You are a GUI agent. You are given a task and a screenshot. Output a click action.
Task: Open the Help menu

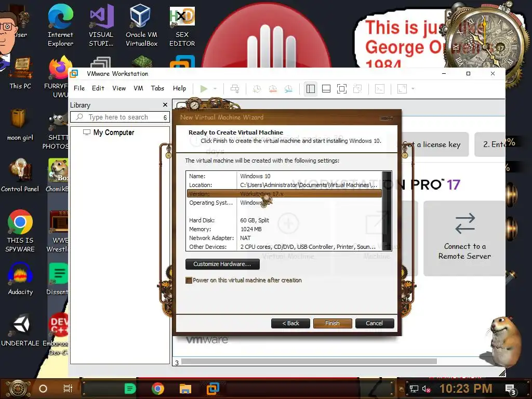tap(179, 88)
